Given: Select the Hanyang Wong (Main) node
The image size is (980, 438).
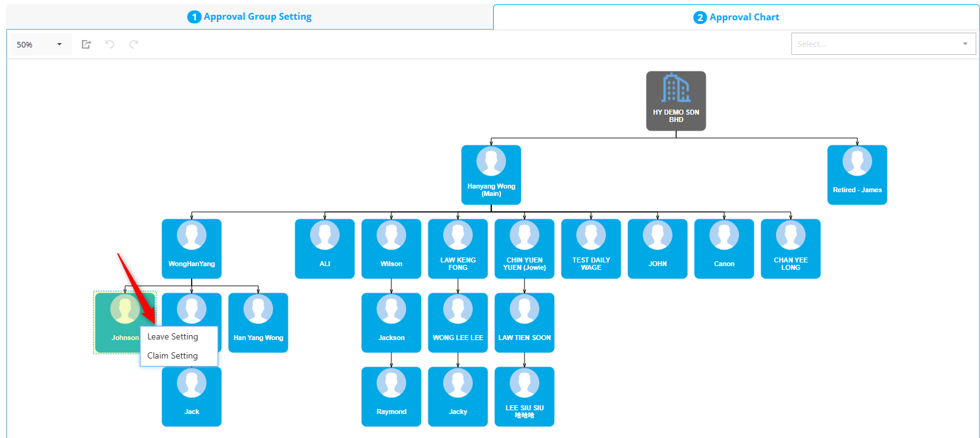Looking at the screenshot, I should click(491, 175).
